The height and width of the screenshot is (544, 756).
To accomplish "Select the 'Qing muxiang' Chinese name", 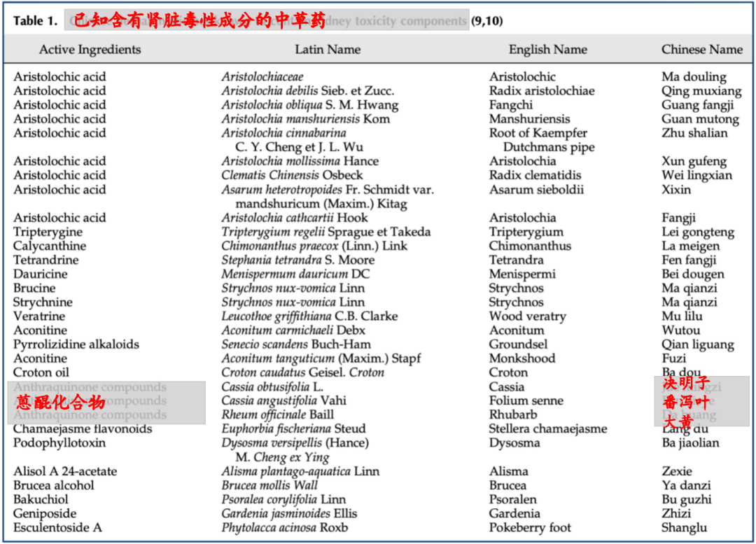I will pos(701,91).
